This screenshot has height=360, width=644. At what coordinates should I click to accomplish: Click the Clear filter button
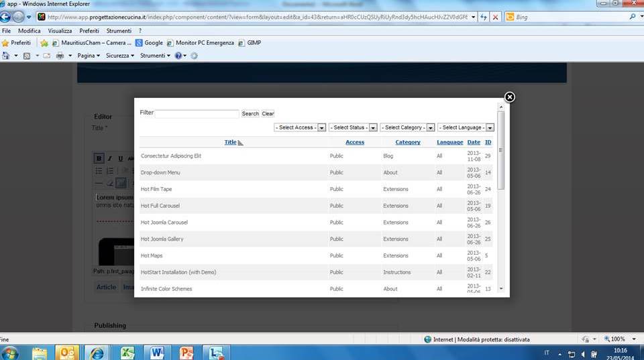click(268, 114)
